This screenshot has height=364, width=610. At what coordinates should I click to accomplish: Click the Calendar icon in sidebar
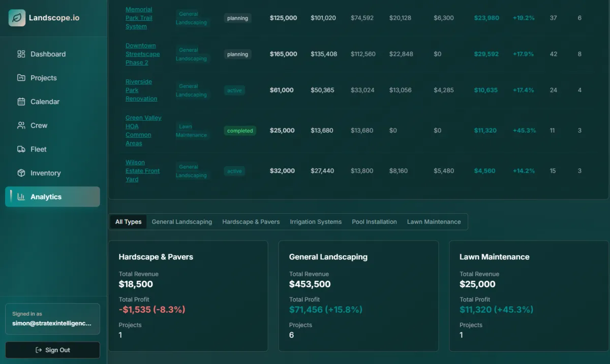[21, 102]
